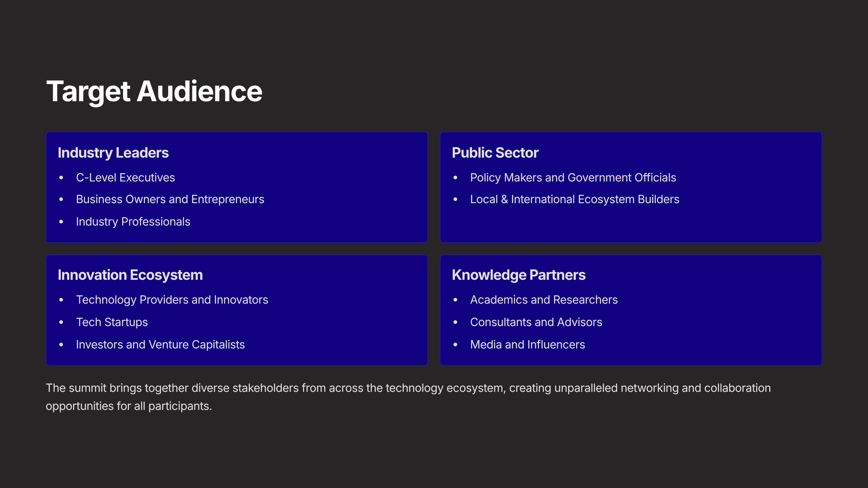The height and width of the screenshot is (488, 868).
Task: Select the Tech Startups bullet item
Action: coord(112,322)
